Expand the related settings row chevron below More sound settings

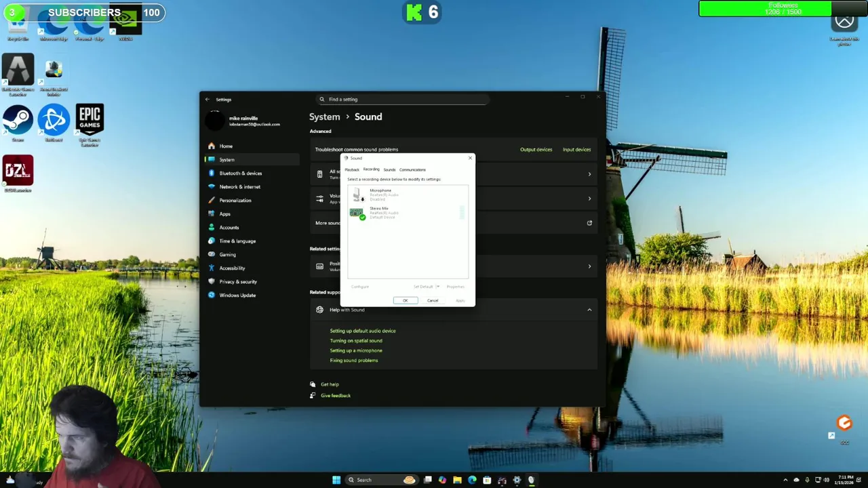click(x=589, y=266)
